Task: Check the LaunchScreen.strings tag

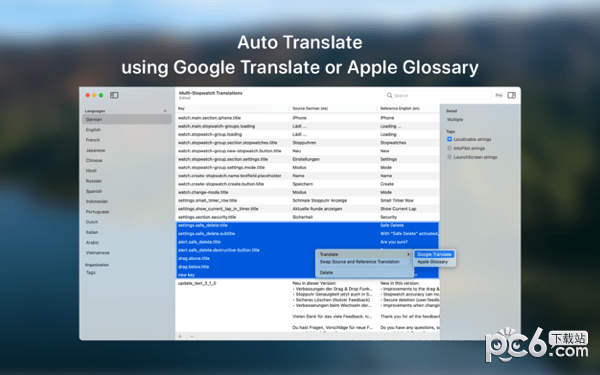Action: 450,157
